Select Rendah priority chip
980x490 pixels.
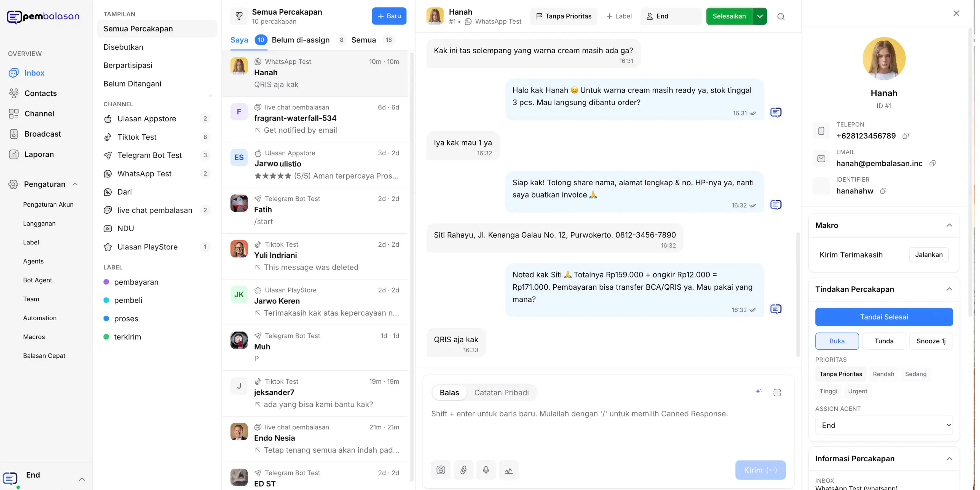click(x=883, y=374)
